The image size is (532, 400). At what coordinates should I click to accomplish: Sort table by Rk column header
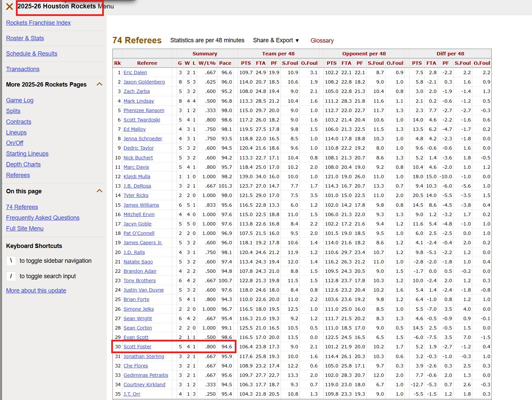click(x=117, y=63)
